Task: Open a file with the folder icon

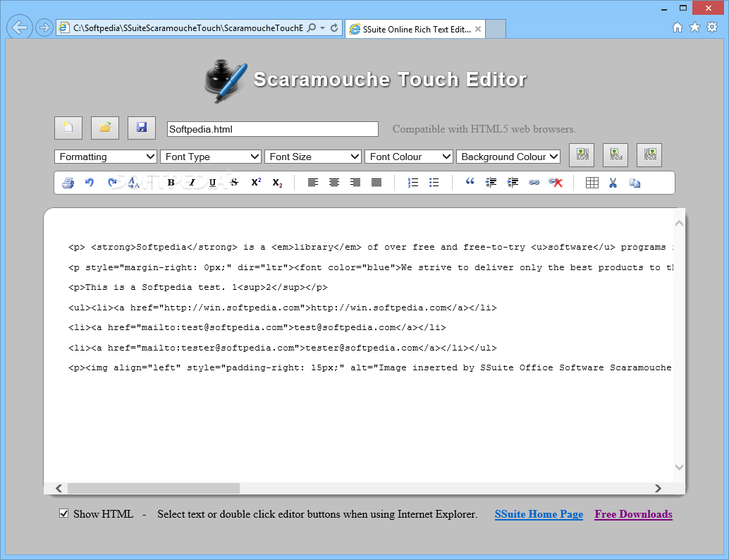Action: (x=105, y=128)
